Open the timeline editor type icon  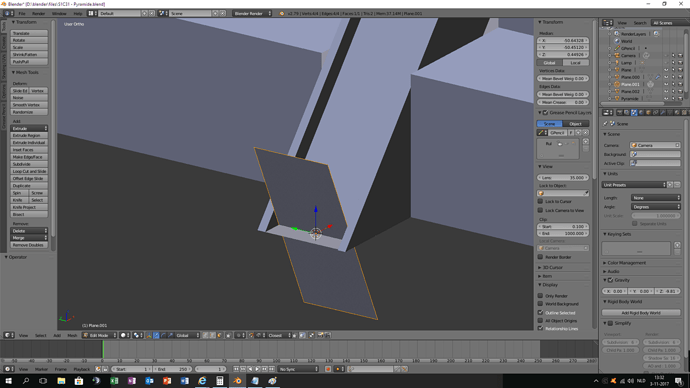pos(8,369)
